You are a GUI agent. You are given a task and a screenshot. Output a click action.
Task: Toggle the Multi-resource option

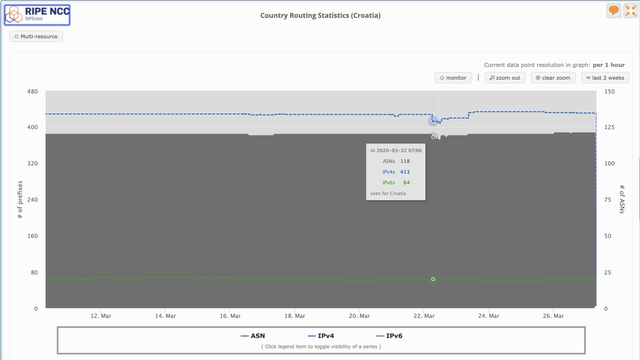[x=36, y=36]
